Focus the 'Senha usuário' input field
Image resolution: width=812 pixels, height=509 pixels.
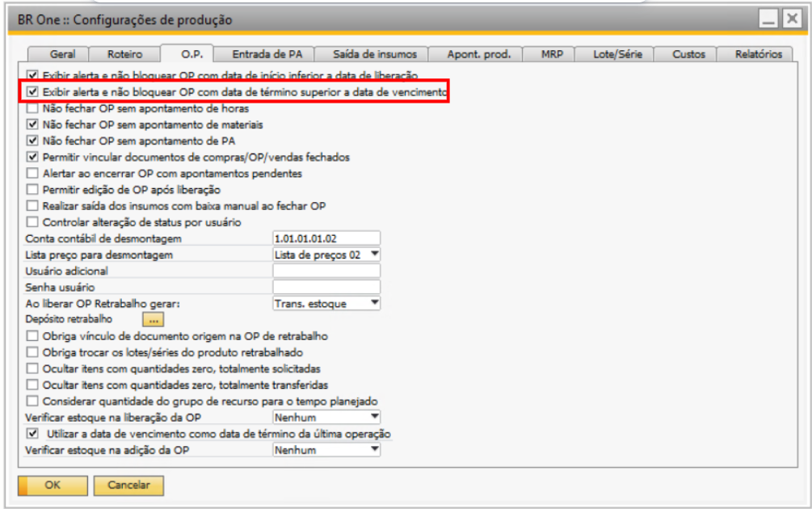click(x=326, y=287)
